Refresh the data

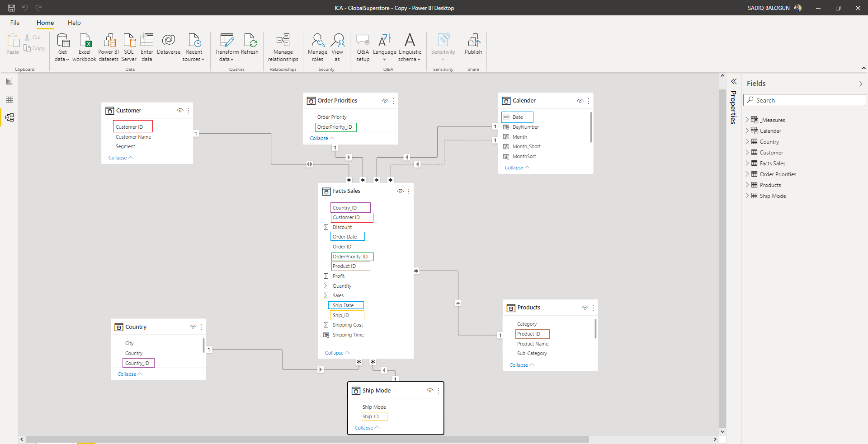click(x=250, y=45)
